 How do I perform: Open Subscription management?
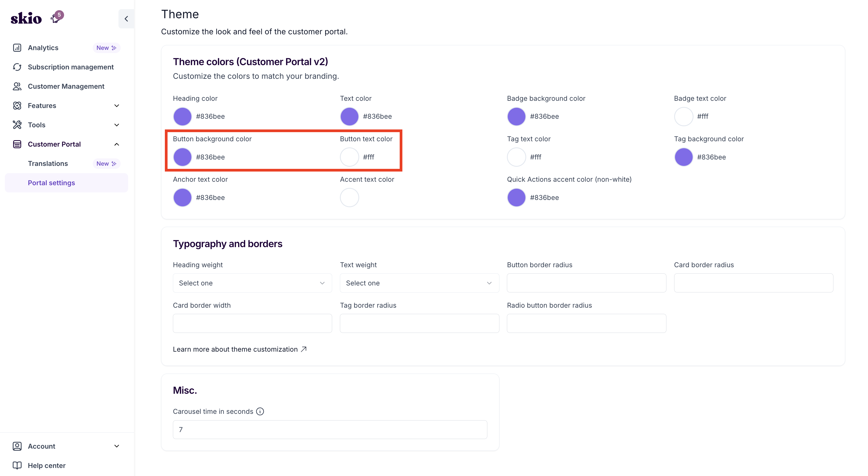pyautogui.click(x=71, y=67)
